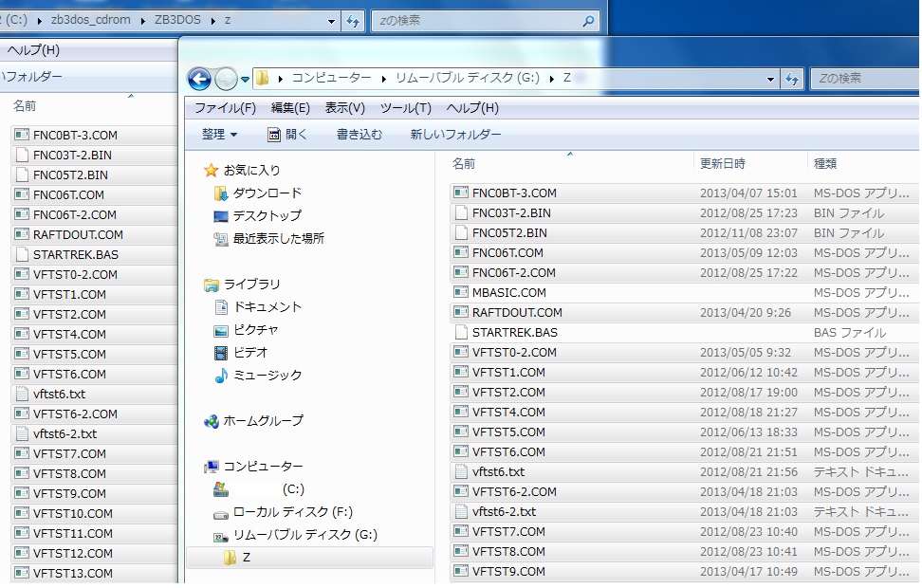The height and width of the screenshot is (588, 922).
Task: Select FNC05T2.BIN file icon in the front window
Action: [x=461, y=233]
